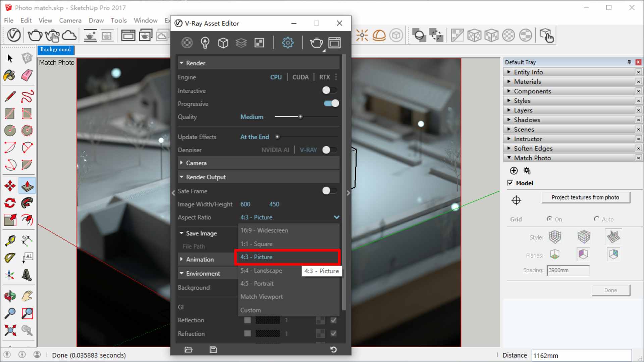
Task: Start a render using the teapot icon
Action: [316, 43]
